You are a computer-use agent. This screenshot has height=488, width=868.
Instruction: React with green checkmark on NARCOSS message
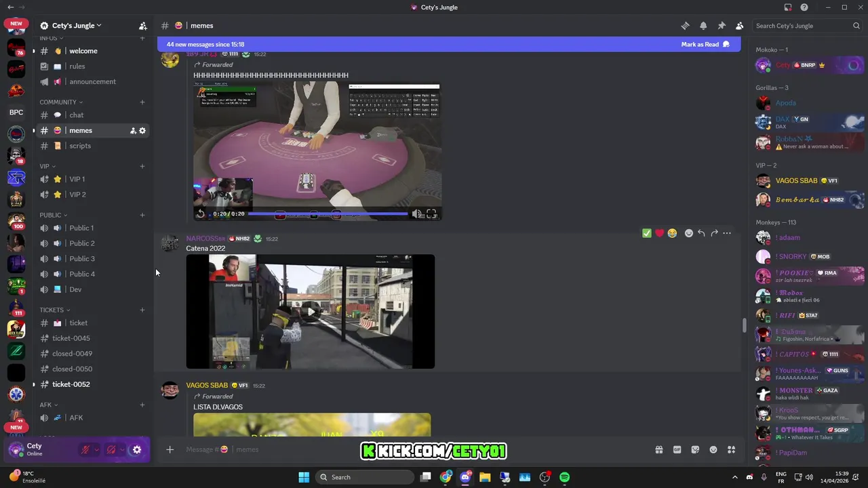pos(647,233)
